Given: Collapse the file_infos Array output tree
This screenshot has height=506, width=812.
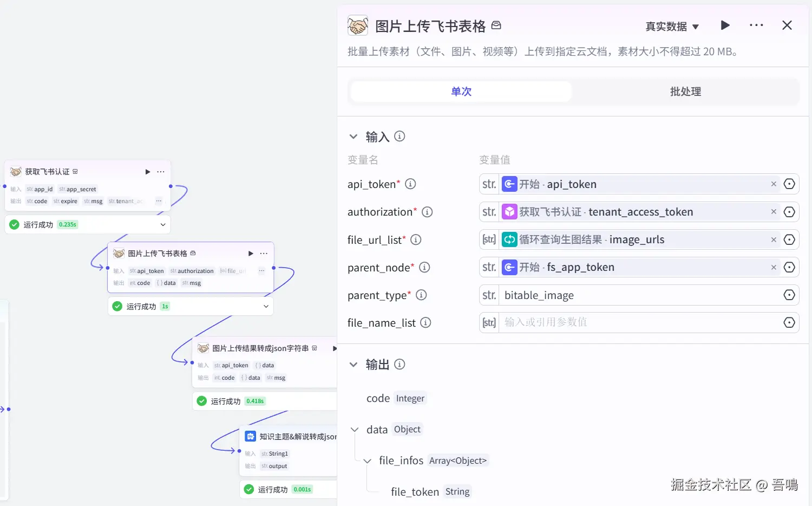Looking at the screenshot, I should click(368, 461).
